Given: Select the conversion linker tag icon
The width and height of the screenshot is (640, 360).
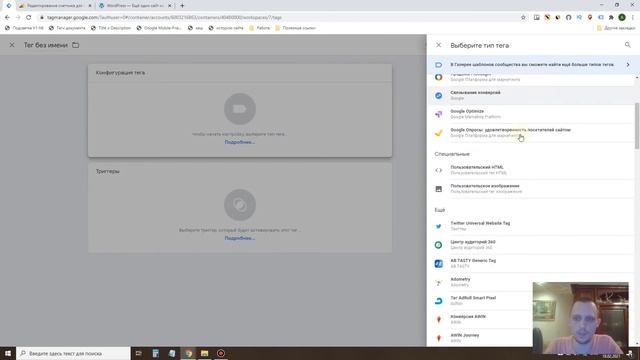Looking at the screenshot, I should coord(438,96).
